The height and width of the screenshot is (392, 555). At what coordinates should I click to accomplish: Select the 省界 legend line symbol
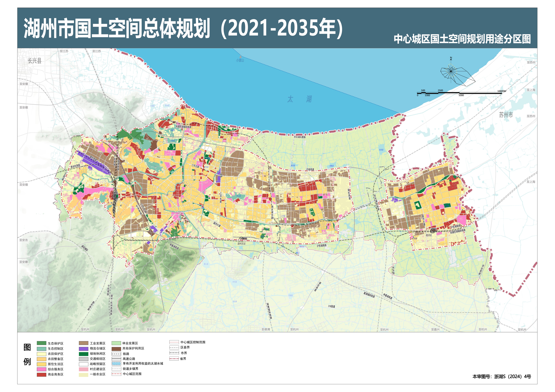click(174, 359)
